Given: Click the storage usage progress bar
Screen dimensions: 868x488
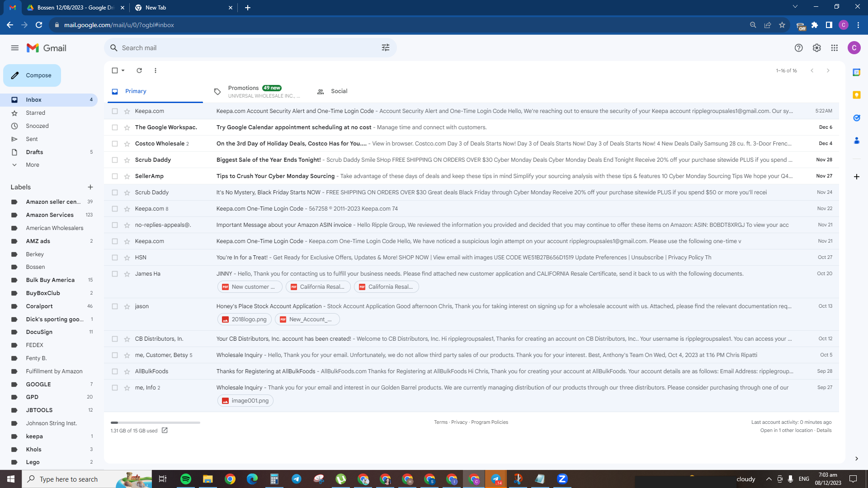Looking at the screenshot, I should 156,422.
